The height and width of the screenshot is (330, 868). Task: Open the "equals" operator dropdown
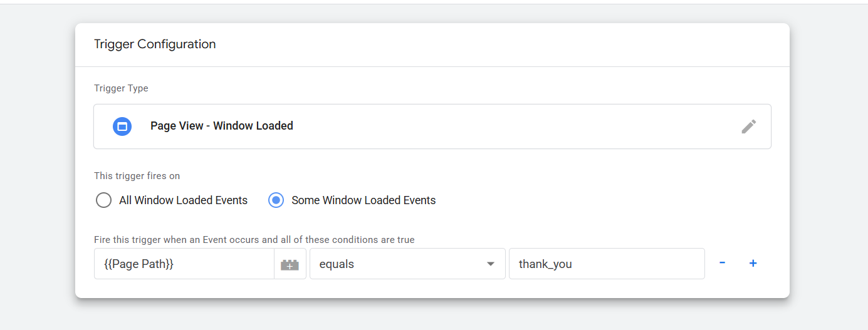[x=401, y=264]
